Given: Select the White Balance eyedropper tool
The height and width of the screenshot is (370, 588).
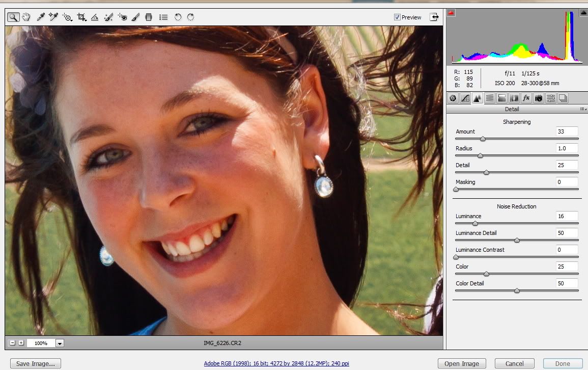Looking at the screenshot, I should (41, 17).
